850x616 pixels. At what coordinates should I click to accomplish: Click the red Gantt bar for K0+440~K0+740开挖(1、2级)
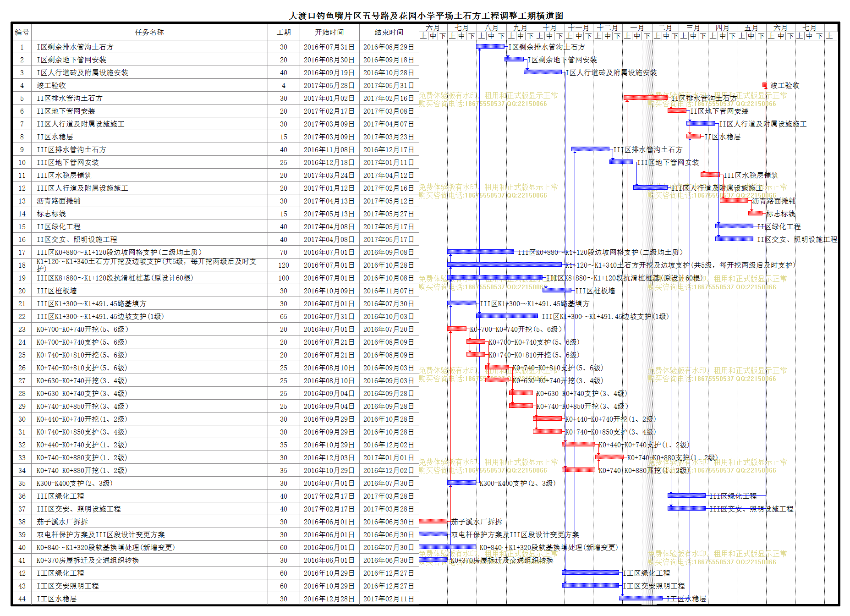coord(548,418)
